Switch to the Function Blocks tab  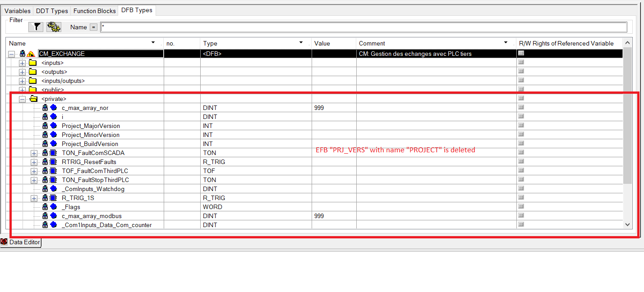(x=95, y=10)
